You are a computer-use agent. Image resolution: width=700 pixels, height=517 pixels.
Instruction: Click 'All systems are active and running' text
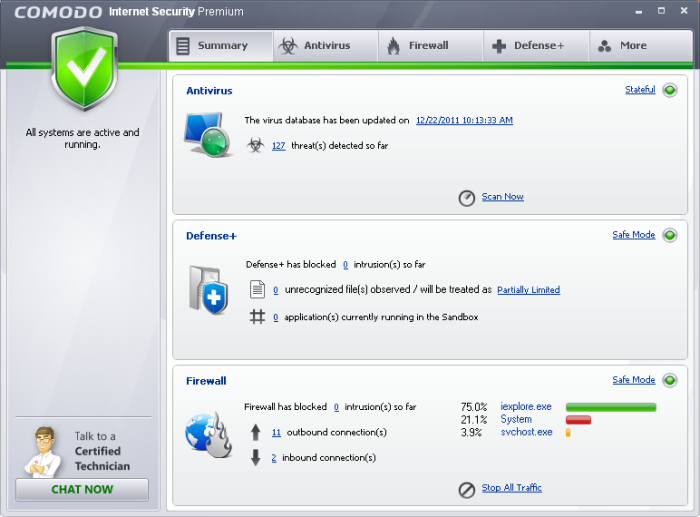(83, 138)
